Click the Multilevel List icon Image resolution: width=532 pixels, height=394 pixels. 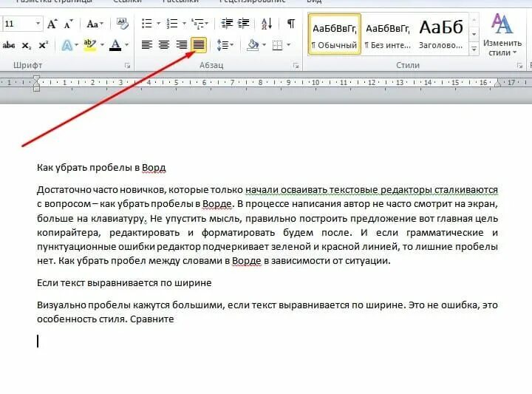pyautogui.click(x=198, y=24)
